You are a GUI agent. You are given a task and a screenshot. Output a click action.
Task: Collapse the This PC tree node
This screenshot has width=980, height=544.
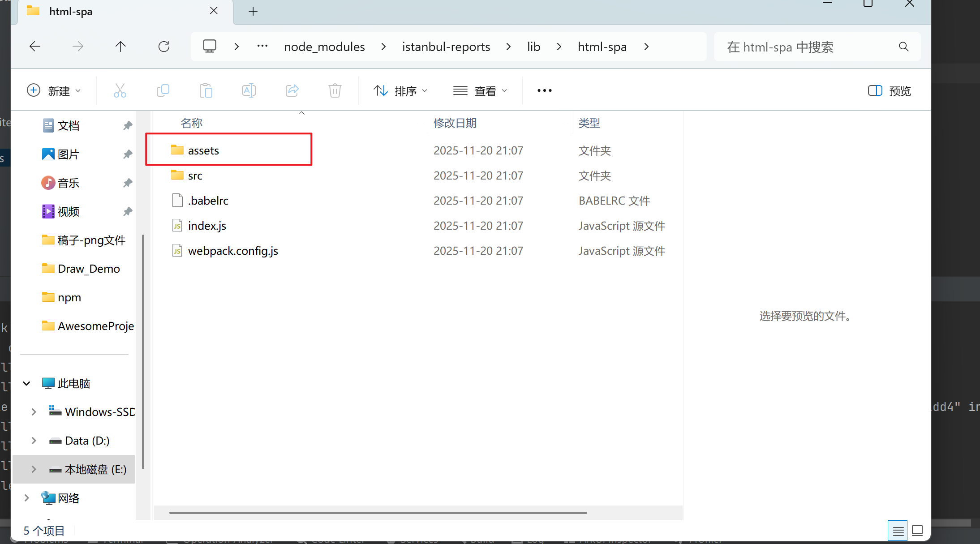[x=26, y=384]
